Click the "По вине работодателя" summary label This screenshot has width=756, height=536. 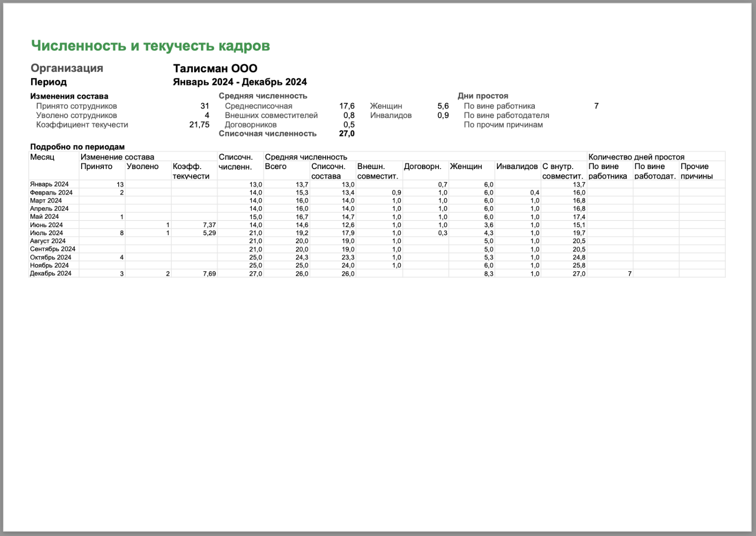pos(506,115)
